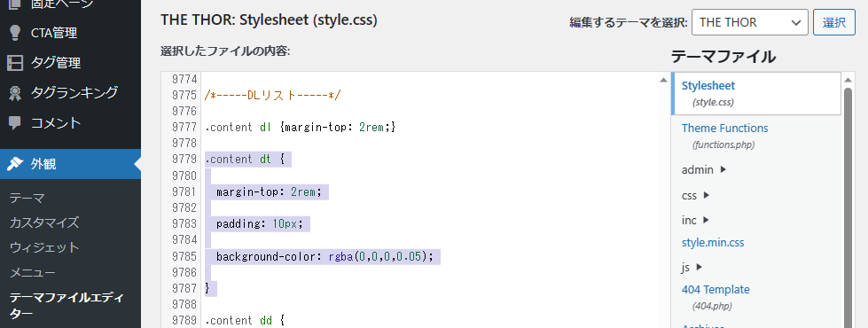The height and width of the screenshot is (328, 868).
Task: Click the コメント speech bubble icon
Action: (15, 123)
